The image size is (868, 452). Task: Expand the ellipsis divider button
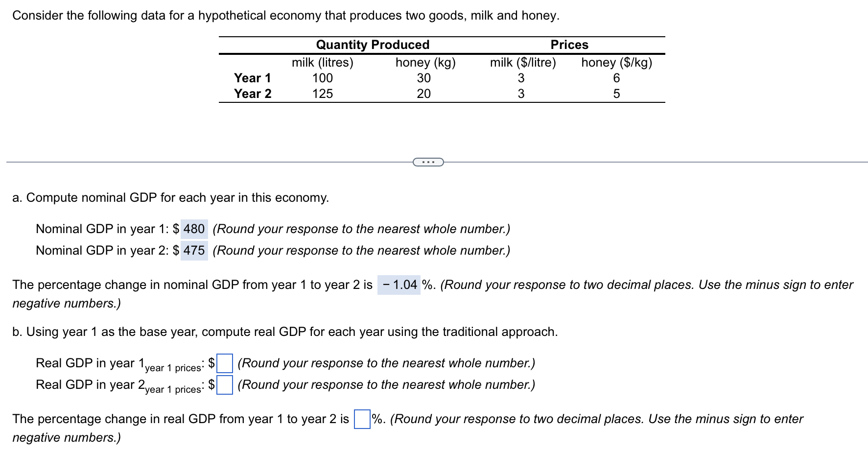pyautogui.click(x=428, y=162)
